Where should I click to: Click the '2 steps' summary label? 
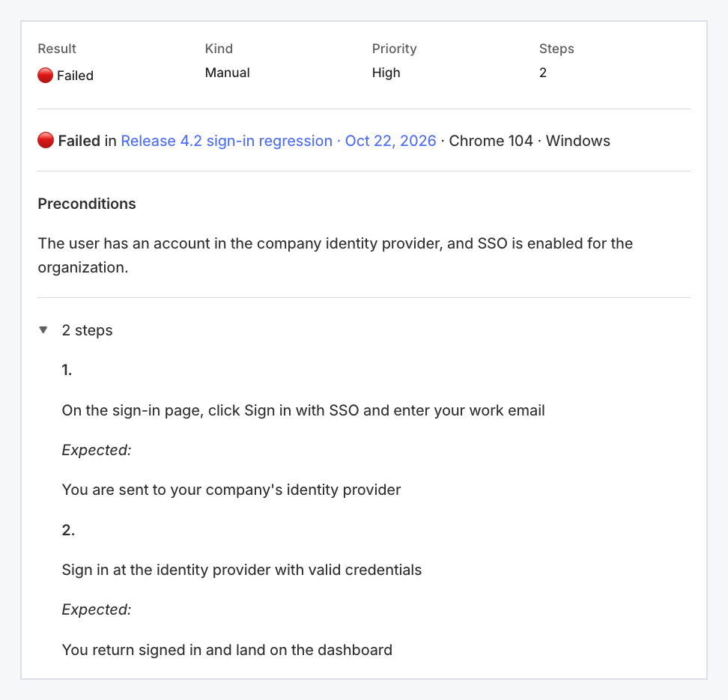point(88,330)
